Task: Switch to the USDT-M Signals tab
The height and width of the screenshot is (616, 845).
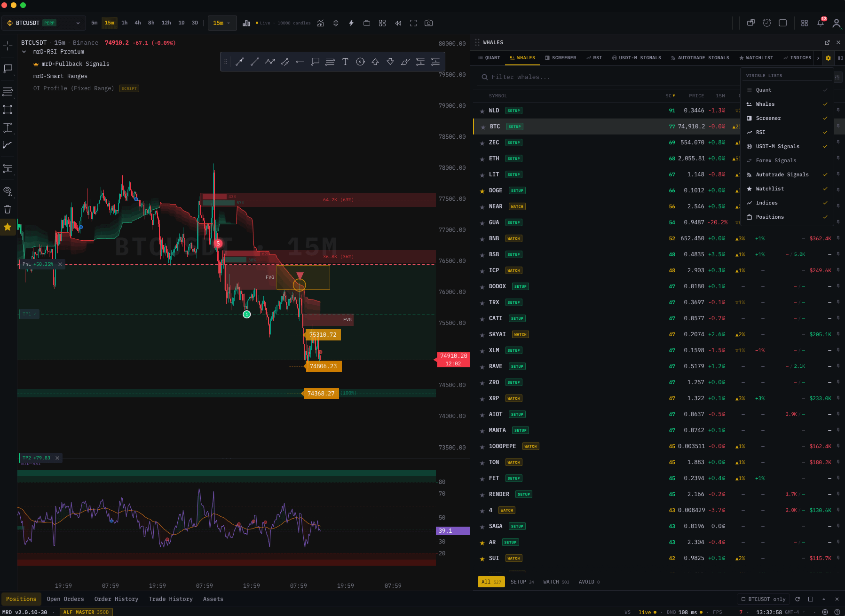Action: pos(637,58)
